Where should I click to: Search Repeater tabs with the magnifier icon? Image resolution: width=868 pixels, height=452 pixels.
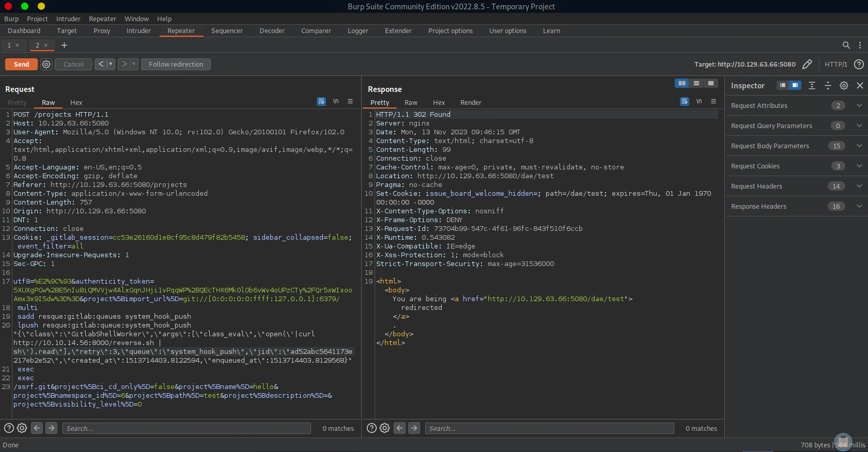[846, 45]
